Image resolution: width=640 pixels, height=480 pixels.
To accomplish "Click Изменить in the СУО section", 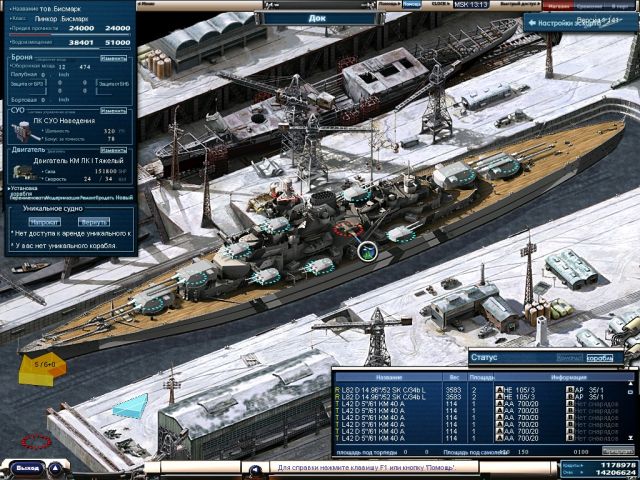I will [114, 112].
